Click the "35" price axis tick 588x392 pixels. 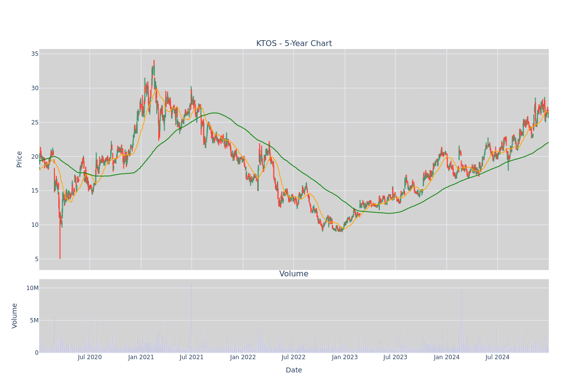tap(35, 54)
